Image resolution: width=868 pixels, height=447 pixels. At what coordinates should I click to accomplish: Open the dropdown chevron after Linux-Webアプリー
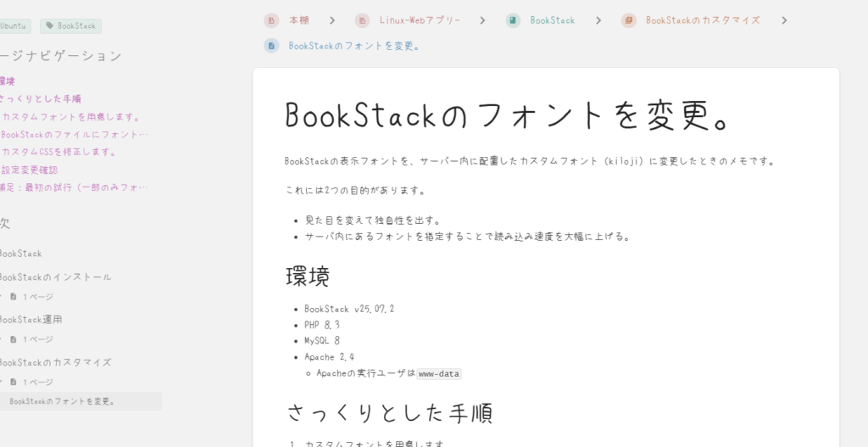coord(482,20)
